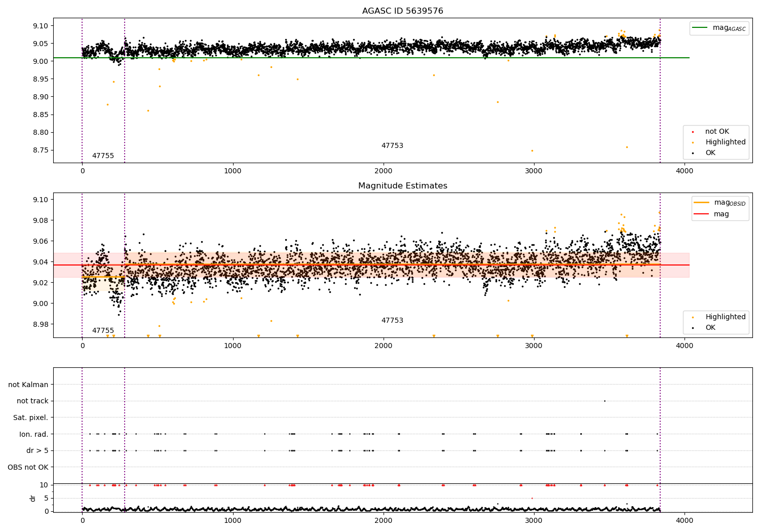The width and height of the screenshot is (760, 532).
Task: Click the 'not Kalman' axis label
Action: [x=28, y=385]
